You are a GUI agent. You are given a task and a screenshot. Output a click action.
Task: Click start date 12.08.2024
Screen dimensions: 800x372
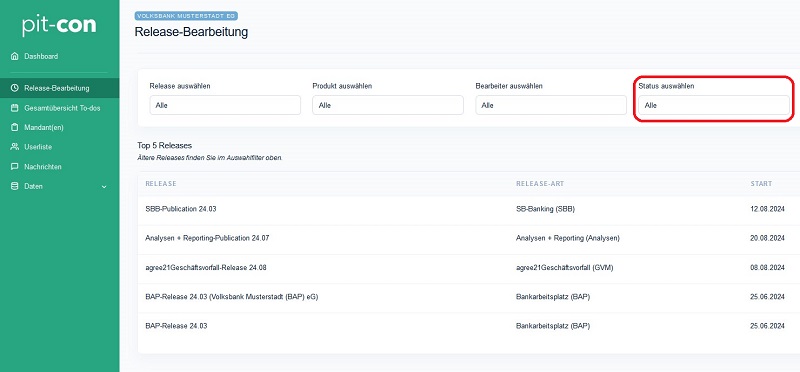767,209
